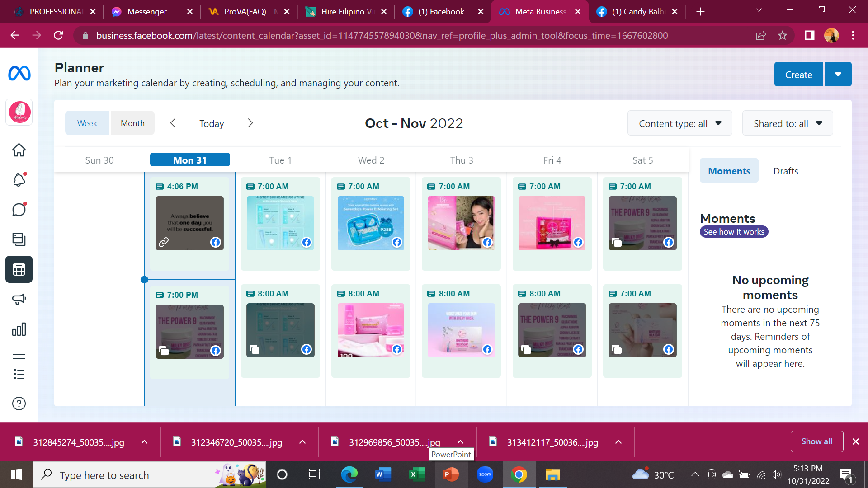Go to next week arrow
This screenshot has height=488, width=868.
click(x=250, y=123)
